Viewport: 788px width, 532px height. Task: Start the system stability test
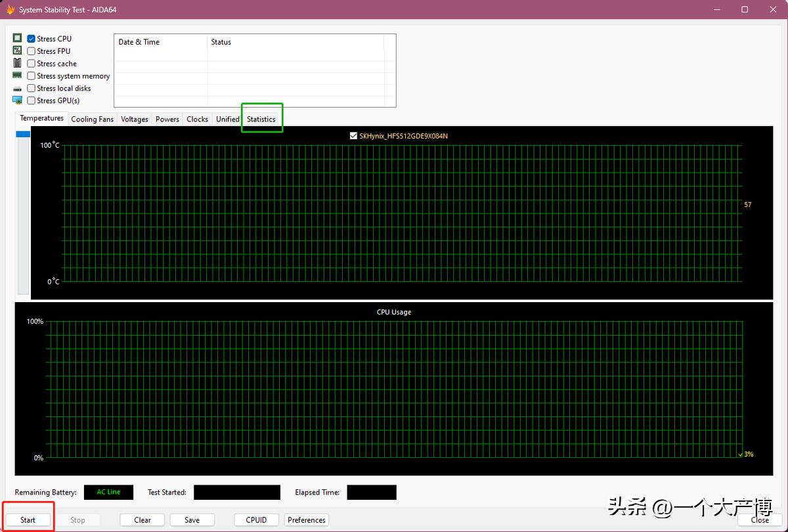coord(27,520)
